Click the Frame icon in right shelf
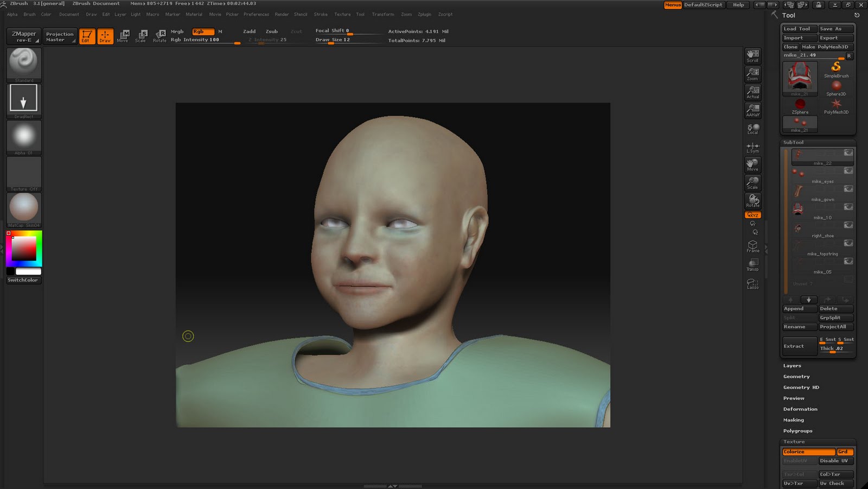Screen dimensions: 868x489 pos(752,246)
